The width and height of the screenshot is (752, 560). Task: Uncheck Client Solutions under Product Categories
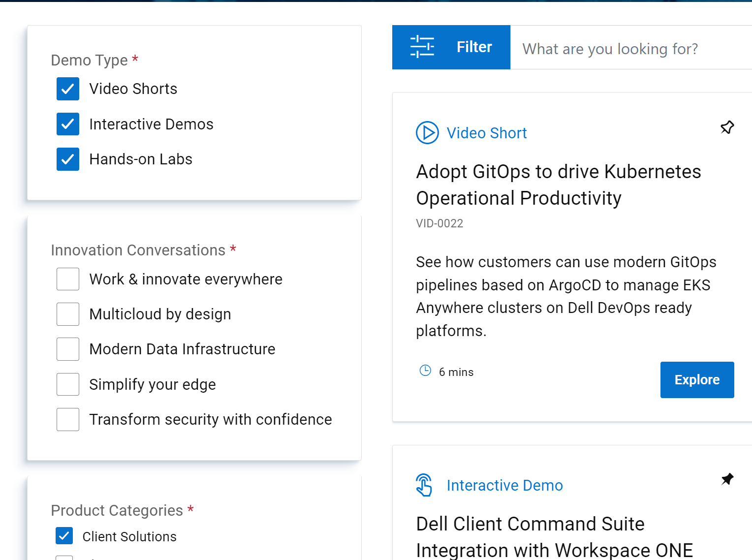[x=64, y=536]
